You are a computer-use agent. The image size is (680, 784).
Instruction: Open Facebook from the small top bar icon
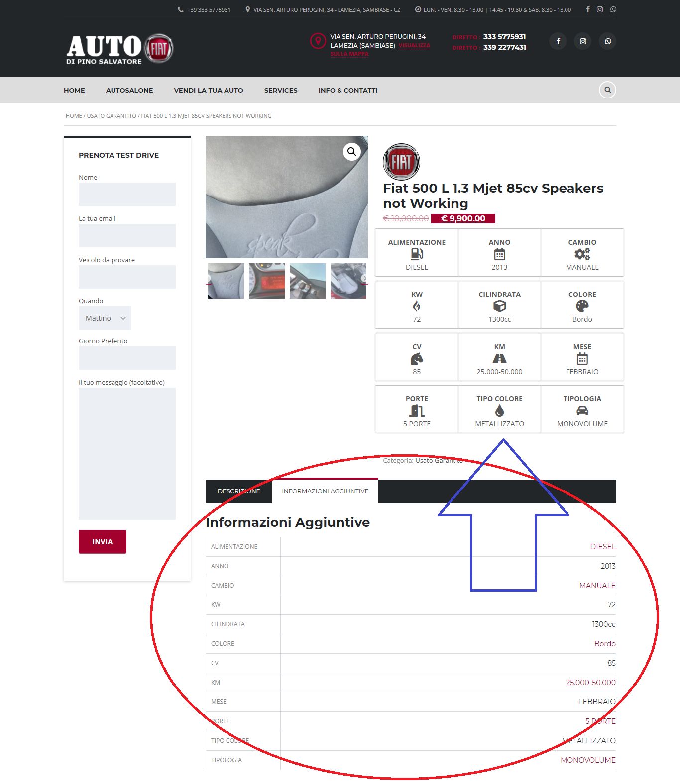point(588,9)
